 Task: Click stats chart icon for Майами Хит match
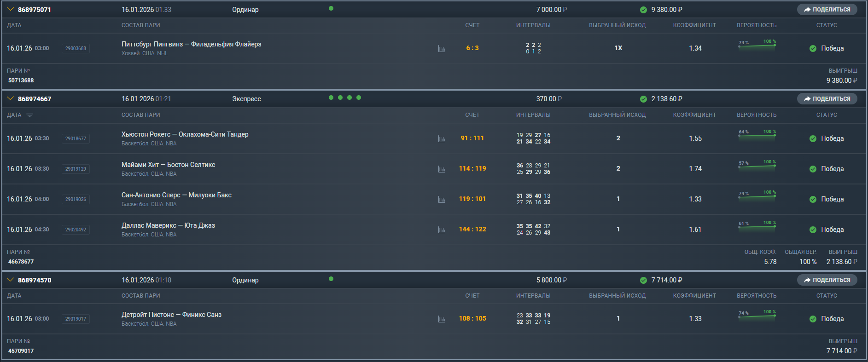coord(442,169)
